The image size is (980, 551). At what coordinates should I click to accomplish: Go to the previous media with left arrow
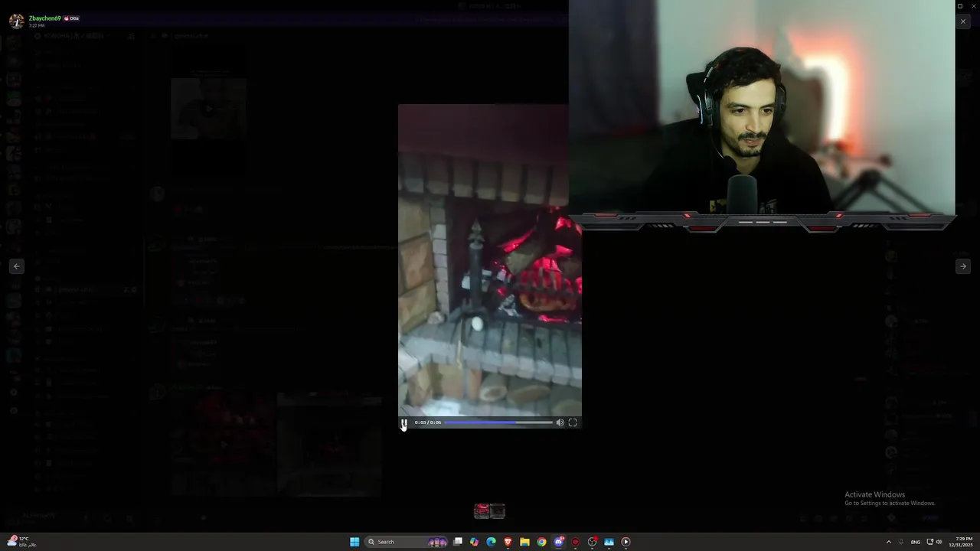tap(17, 266)
